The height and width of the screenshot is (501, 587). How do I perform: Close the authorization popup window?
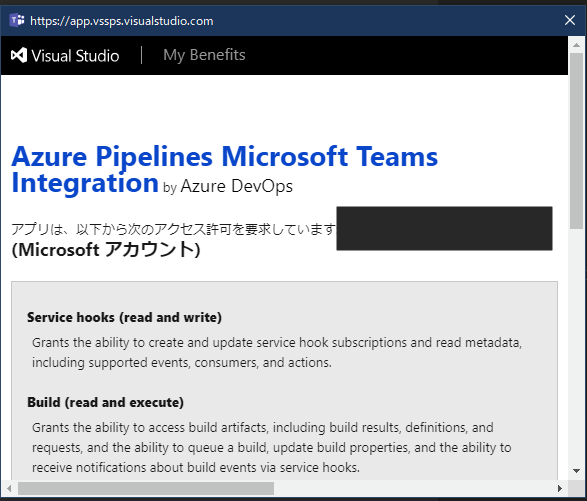click(x=570, y=20)
